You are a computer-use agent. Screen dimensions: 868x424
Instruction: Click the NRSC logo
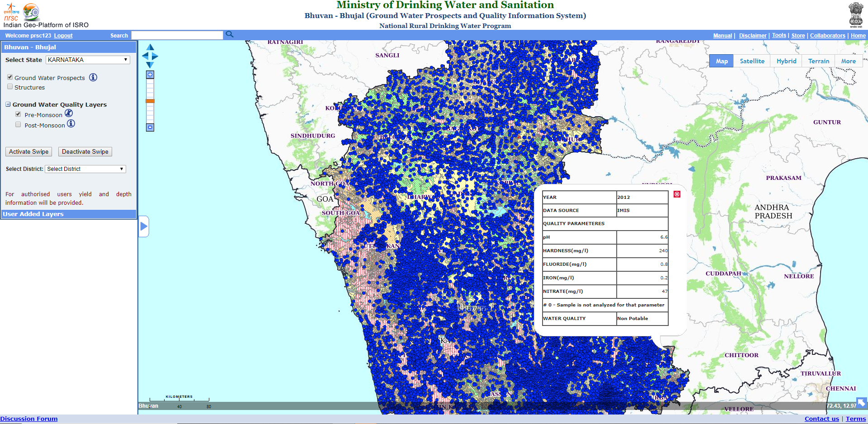[x=11, y=12]
